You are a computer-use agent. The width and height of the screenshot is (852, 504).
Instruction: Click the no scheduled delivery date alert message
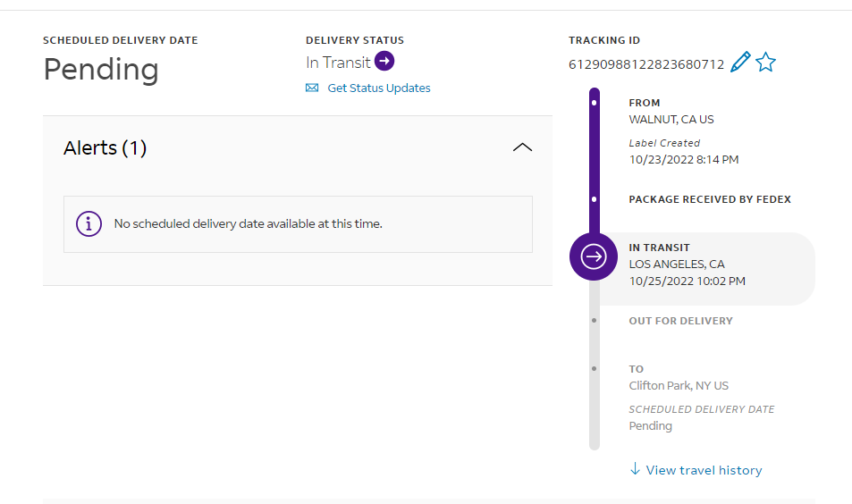tap(248, 223)
